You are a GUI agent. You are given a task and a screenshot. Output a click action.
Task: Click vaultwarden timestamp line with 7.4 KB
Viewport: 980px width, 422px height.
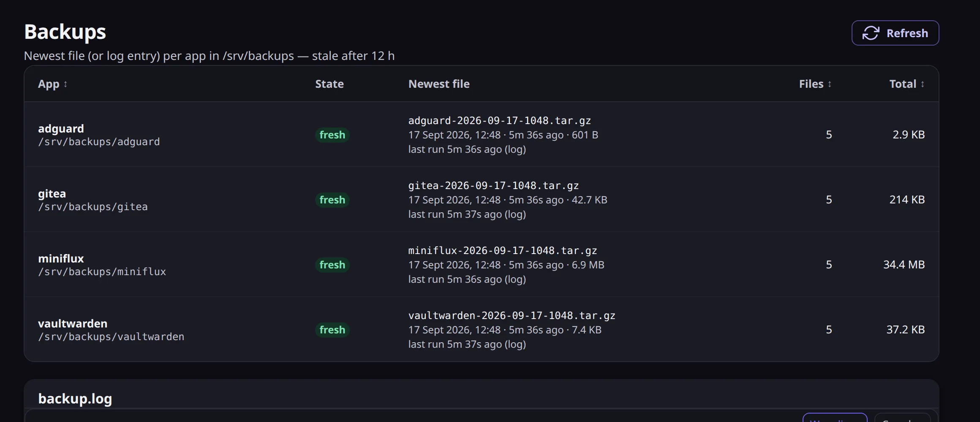pos(505,330)
